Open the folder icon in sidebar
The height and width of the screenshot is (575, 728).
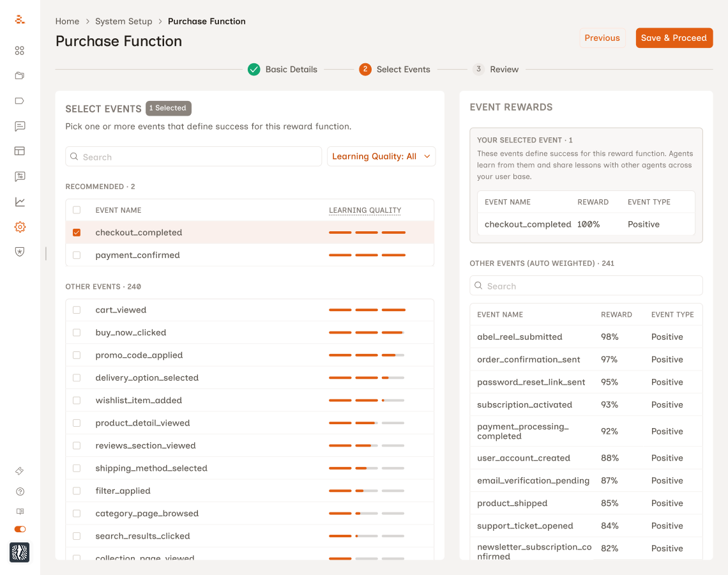click(x=20, y=75)
